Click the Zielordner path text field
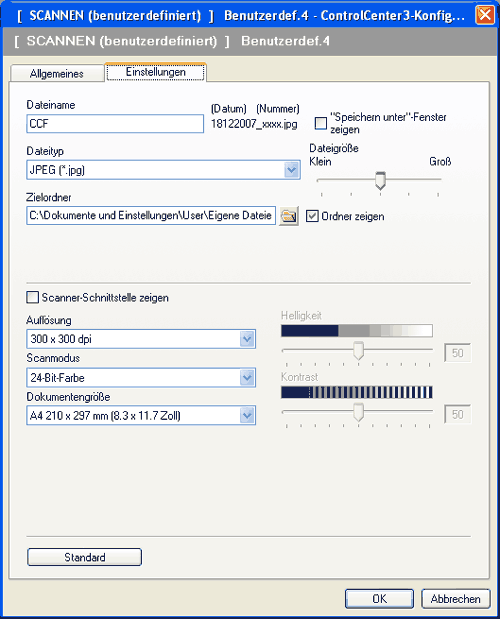500x619 pixels. coord(151,216)
